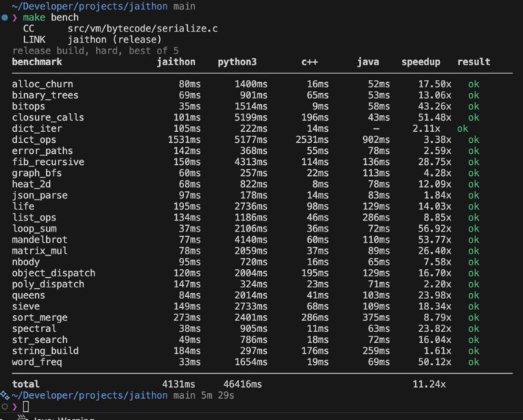Click the '4131ms' jaithon total
This screenshot has height=420, width=523.
point(179,384)
